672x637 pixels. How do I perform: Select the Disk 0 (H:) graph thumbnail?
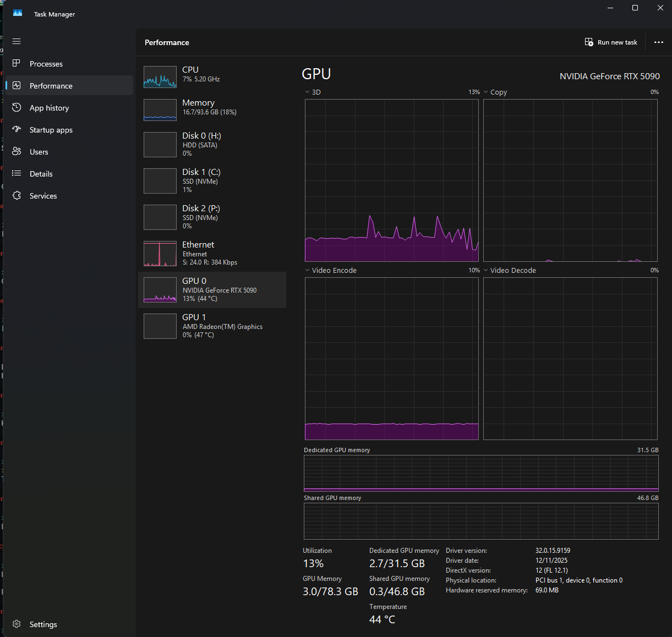(160, 145)
